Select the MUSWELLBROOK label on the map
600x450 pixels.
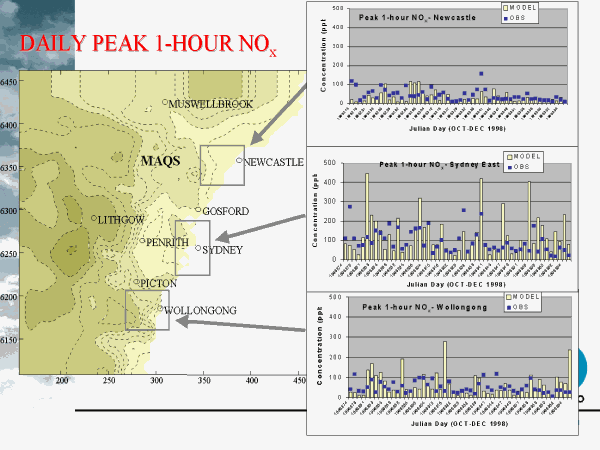210,104
